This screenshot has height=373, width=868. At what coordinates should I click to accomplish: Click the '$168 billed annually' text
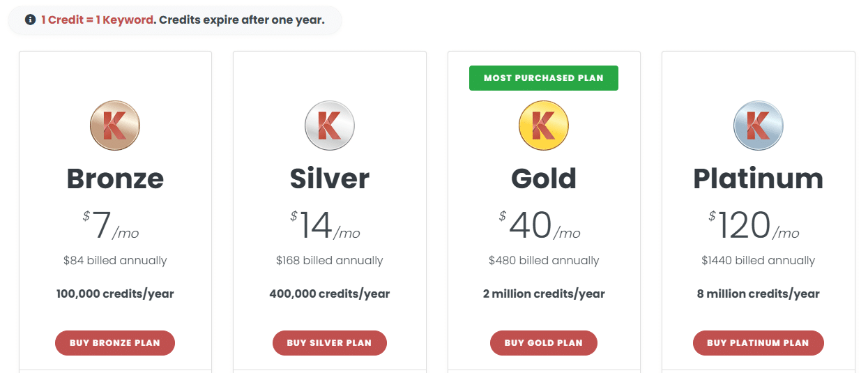click(x=330, y=261)
